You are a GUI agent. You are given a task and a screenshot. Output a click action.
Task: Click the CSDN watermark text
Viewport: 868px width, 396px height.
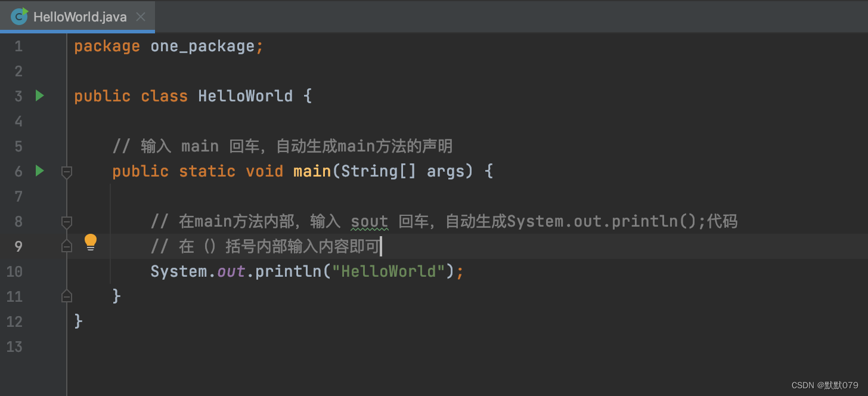coord(823,385)
